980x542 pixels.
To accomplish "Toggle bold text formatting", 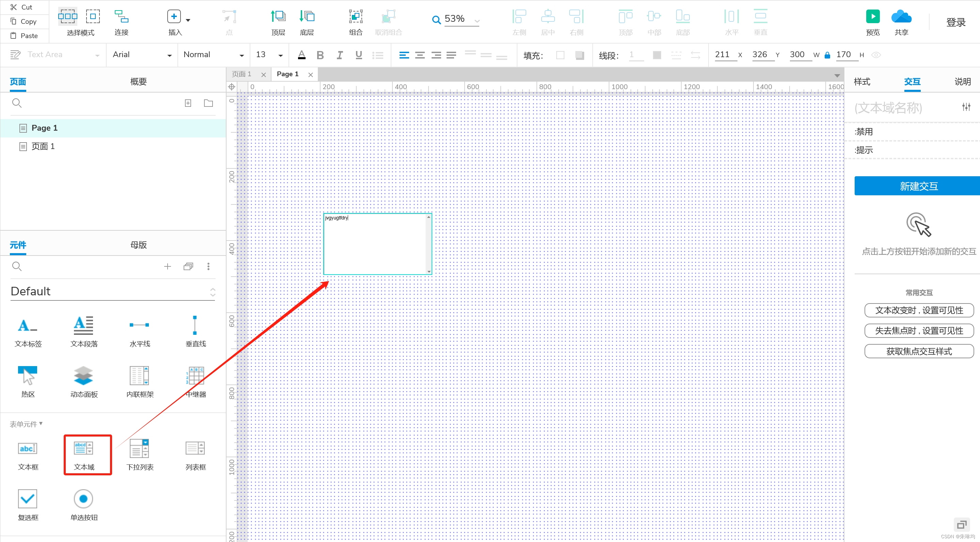I will [320, 55].
